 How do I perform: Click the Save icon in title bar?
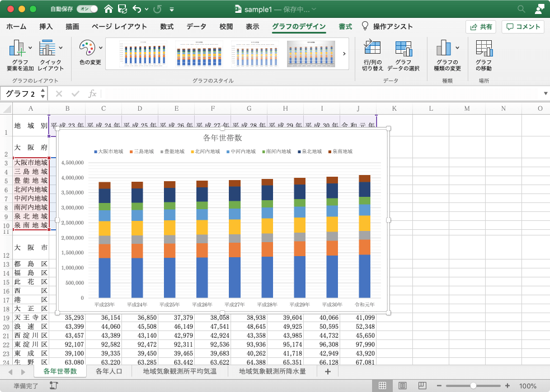click(x=122, y=9)
